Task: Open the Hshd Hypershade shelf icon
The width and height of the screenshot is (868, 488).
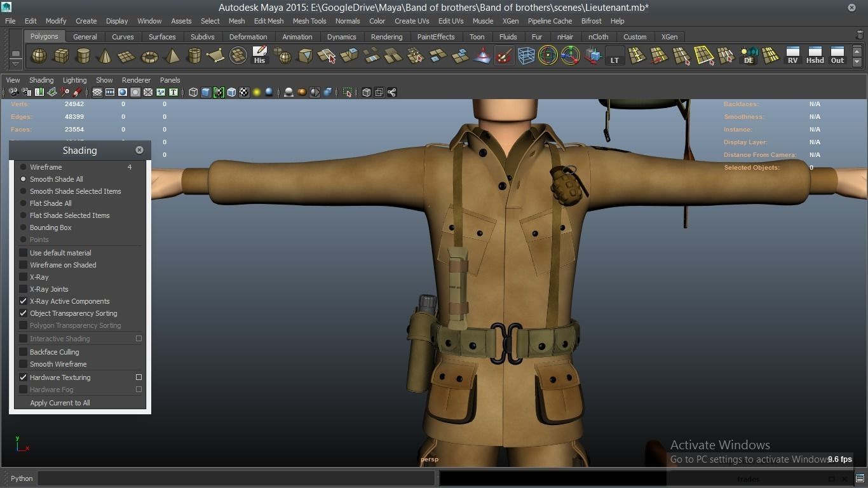Action: click(x=815, y=55)
